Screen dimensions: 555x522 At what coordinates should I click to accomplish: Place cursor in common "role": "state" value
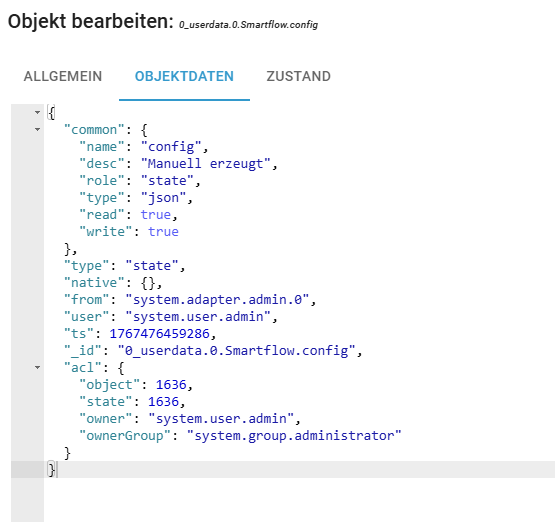[x=167, y=180]
